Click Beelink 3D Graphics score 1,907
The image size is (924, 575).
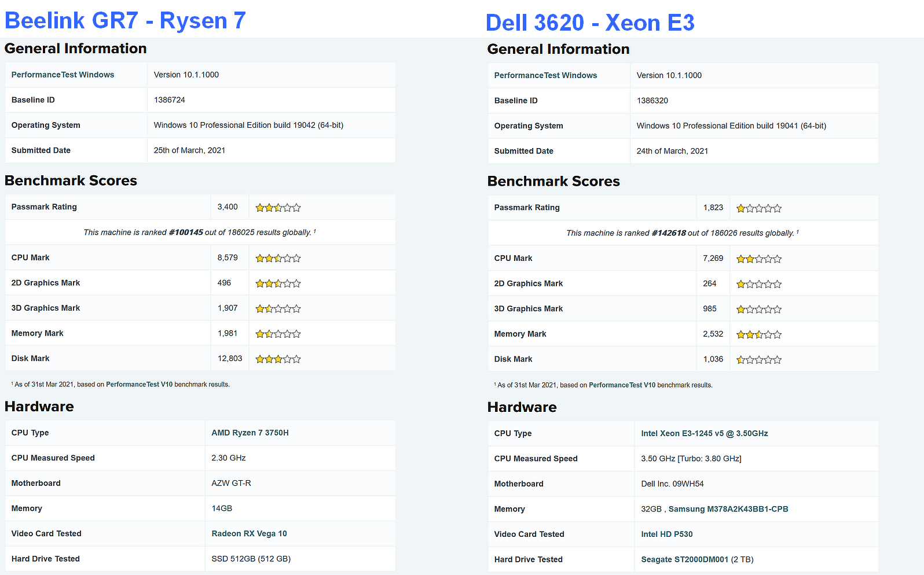coord(228,308)
